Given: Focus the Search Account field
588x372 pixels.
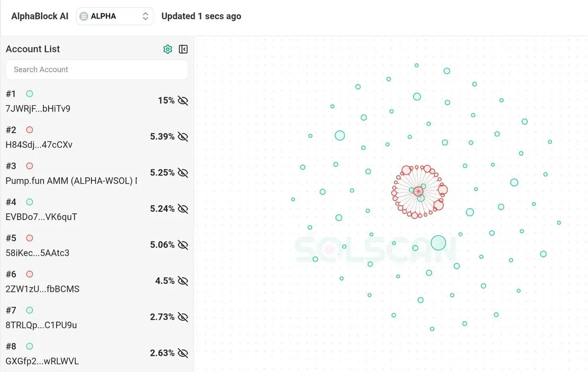Looking at the screenshot, I should coord(97,70).
